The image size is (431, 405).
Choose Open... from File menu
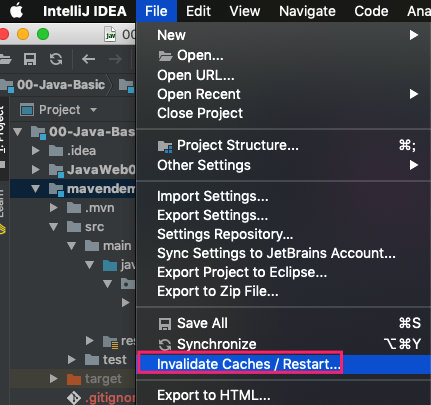283,55
